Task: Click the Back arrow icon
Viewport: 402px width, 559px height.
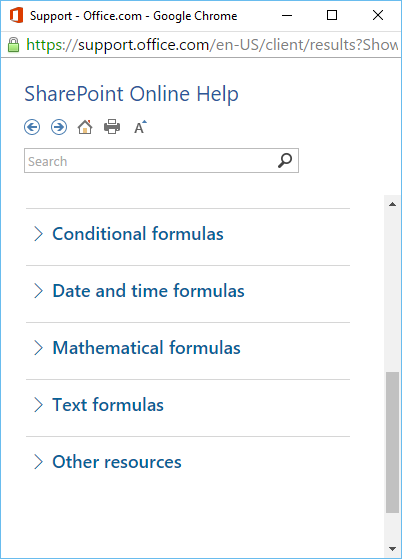Action: (32, 127)
